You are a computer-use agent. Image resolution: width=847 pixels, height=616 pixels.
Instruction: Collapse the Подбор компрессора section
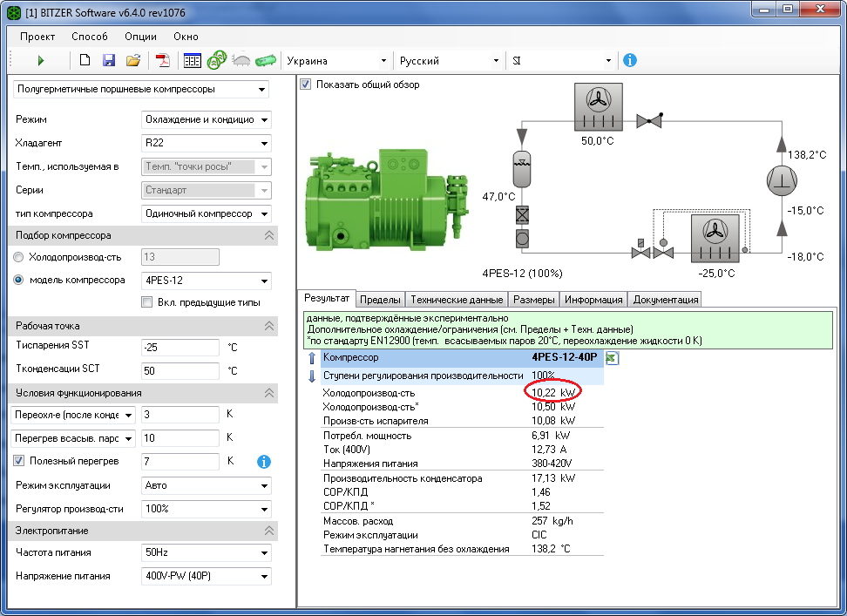268,235
